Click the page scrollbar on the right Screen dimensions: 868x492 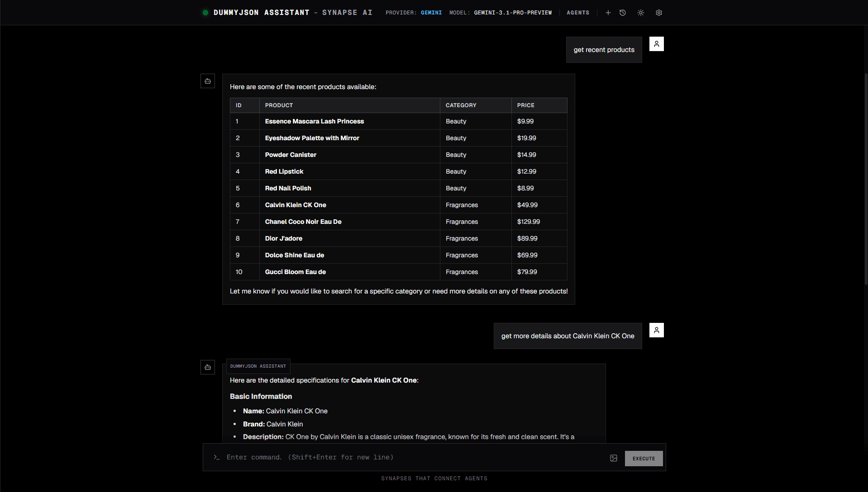(x=866, y=179)
